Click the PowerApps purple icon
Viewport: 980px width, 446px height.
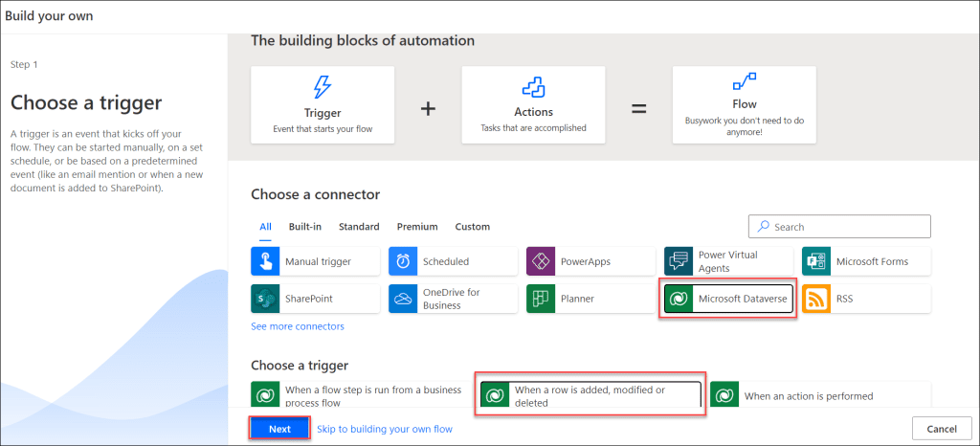tap(540, 261)
